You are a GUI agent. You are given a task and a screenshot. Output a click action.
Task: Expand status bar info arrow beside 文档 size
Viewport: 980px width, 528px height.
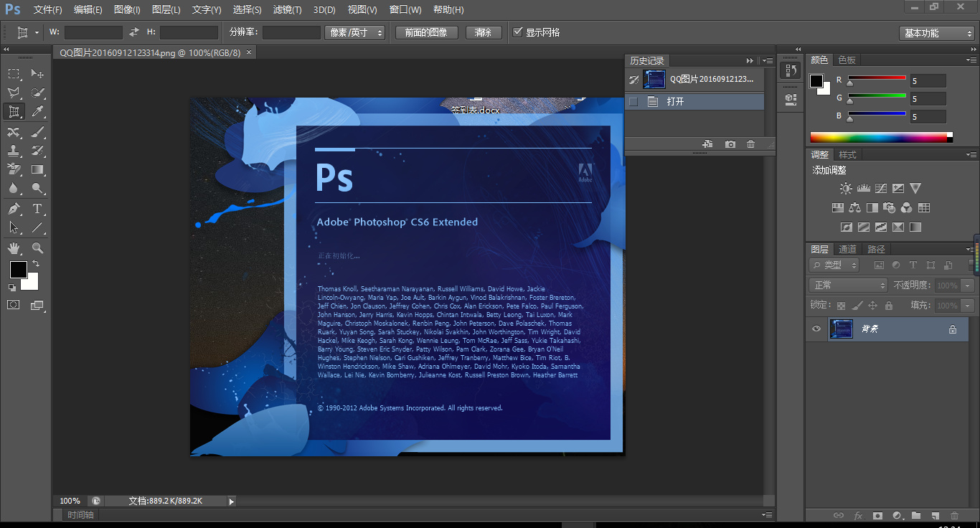(x=231, y=501)
